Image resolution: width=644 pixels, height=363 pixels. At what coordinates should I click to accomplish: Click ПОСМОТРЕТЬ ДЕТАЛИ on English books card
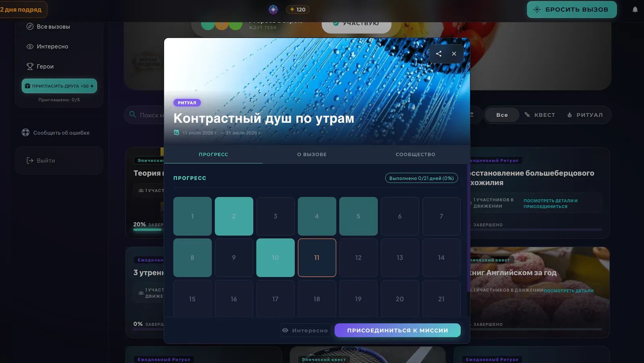pyautogui.click(x=568, y=291)
